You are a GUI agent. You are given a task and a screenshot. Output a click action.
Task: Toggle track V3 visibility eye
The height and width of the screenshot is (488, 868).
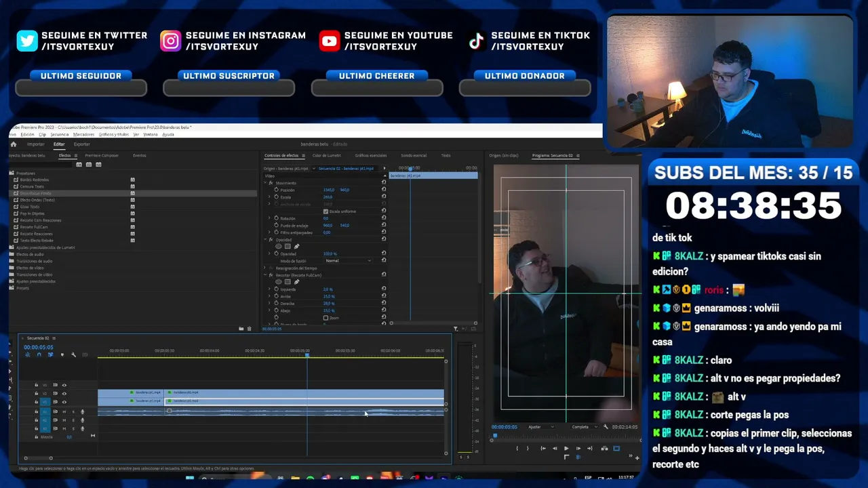[x=64, y=385]
